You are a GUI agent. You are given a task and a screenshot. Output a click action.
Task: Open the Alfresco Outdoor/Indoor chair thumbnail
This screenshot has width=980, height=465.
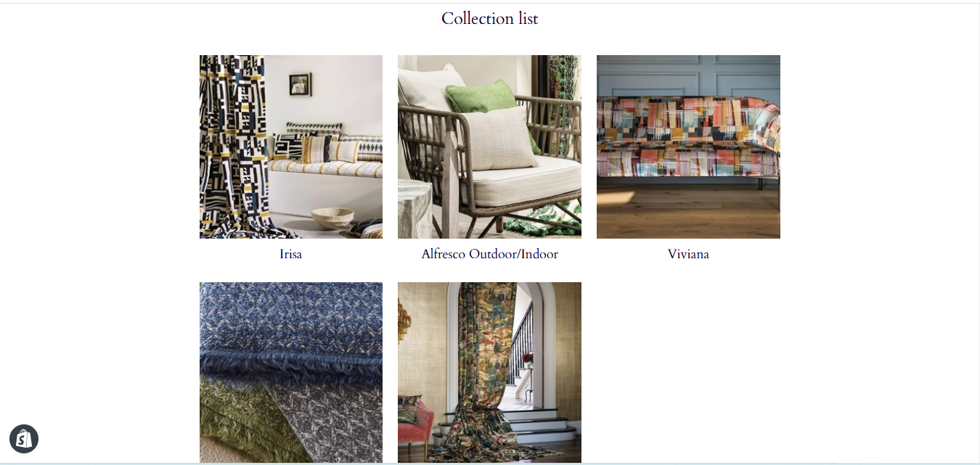(x=489, y=147)
